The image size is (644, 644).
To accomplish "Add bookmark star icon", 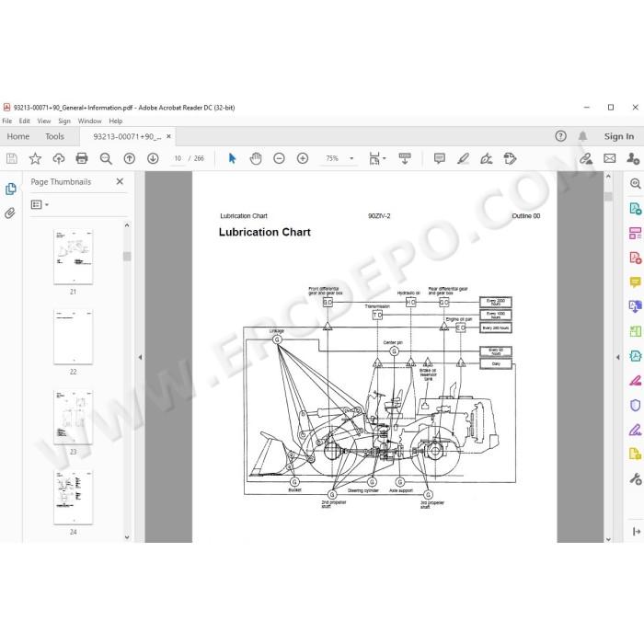I will coord(35,158).
